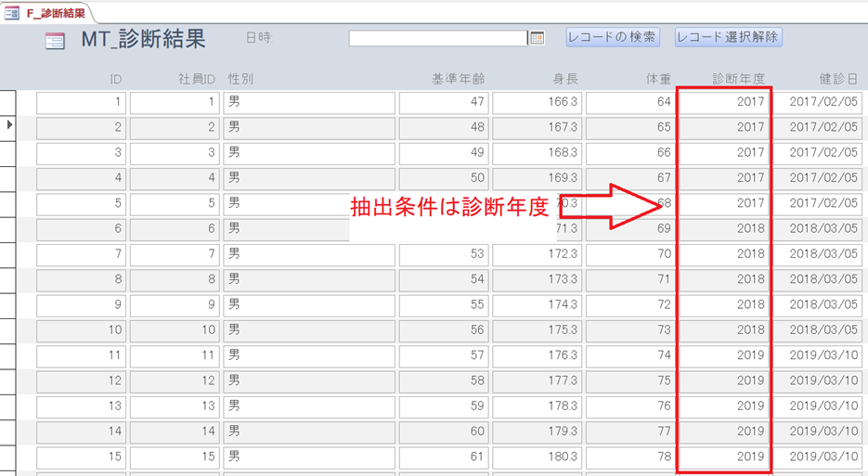Switch to the F_診断結果 tab
This screenshot has height=476, width=868.
[56, 13]
